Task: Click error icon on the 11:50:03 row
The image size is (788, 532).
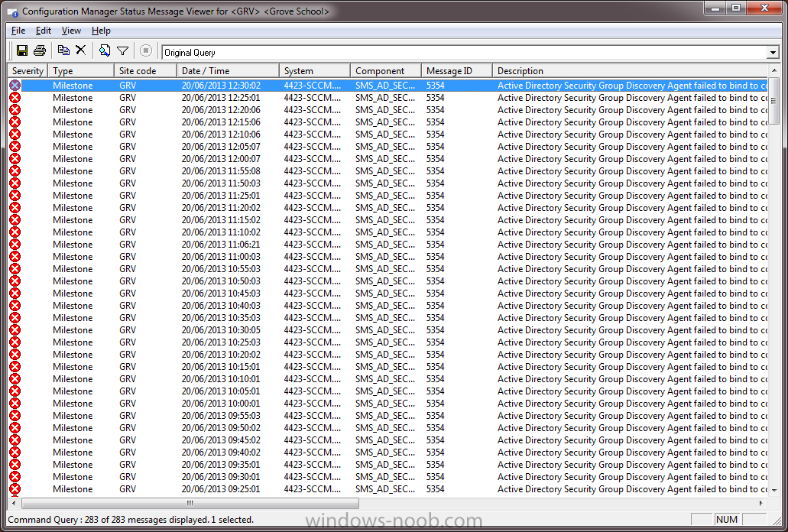Action: click(x=15, y=183)
